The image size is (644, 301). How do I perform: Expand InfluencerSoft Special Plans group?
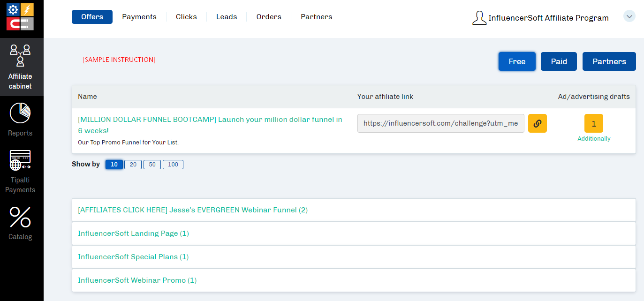click(x=354, y=257)
